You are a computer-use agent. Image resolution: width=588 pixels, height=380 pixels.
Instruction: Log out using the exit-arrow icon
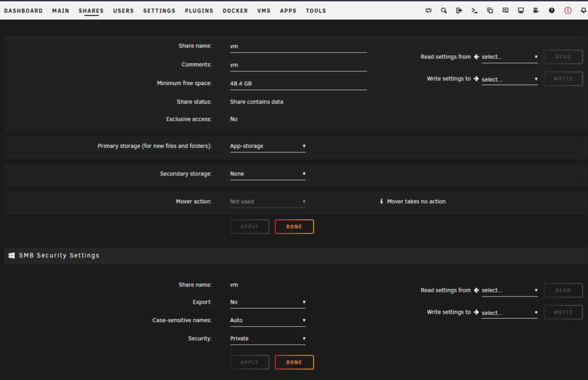coord(459,11)
